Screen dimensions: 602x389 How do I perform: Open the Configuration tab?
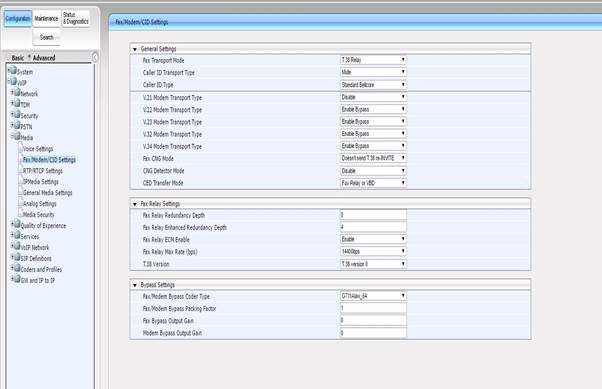(x=18, y=18)
